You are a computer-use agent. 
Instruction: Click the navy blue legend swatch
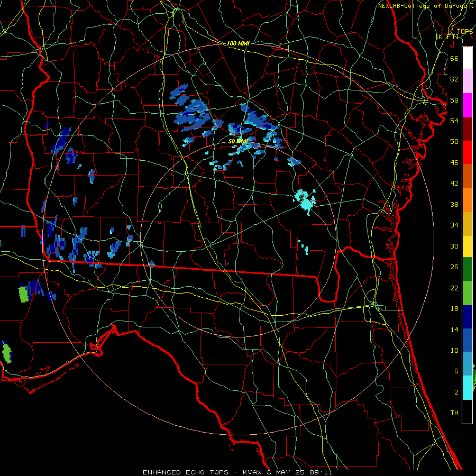coord(467,317)
